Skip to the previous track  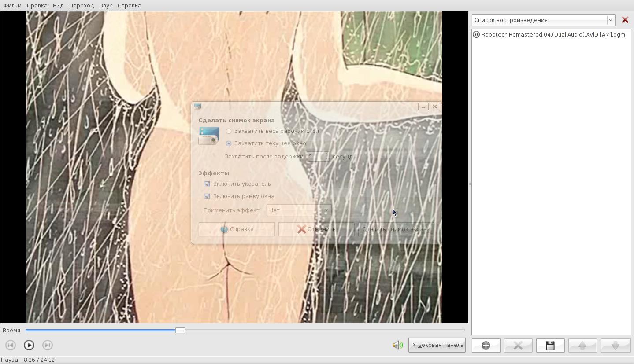click(11, 345)
